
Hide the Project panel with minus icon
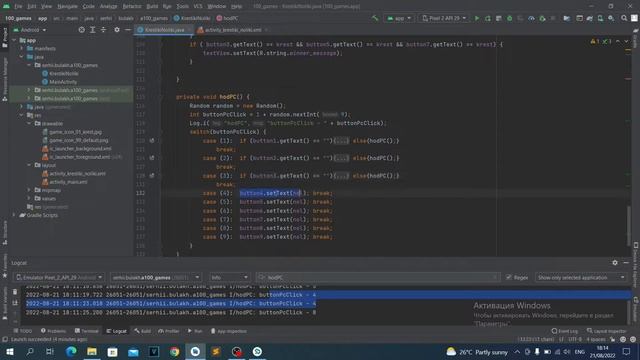click(128, 30)
